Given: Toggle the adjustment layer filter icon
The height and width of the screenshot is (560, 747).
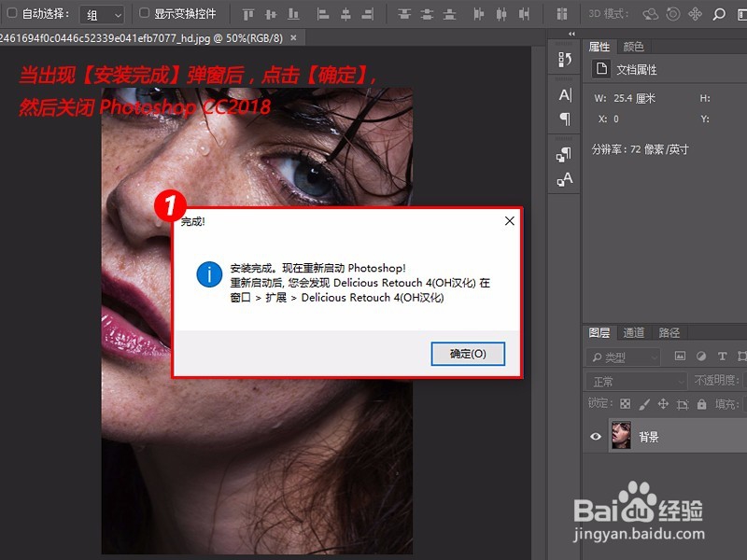Looking at the screenshot, I should 701,357.
